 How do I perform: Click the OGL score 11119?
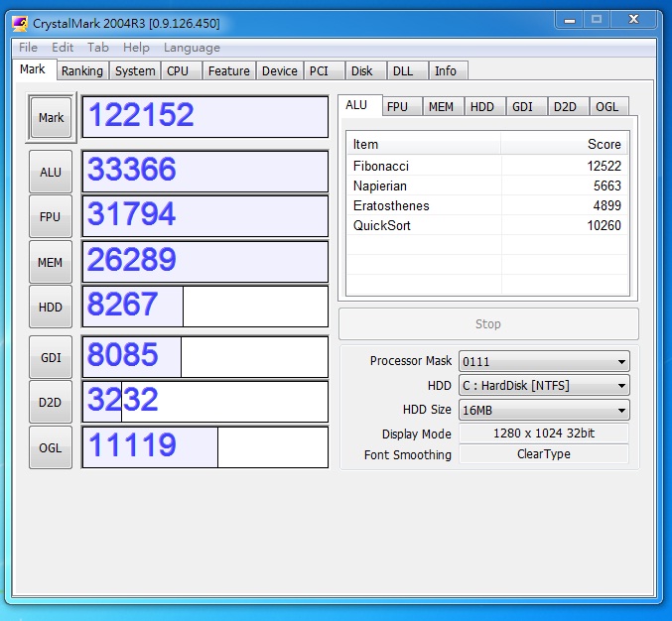point(205,447)
